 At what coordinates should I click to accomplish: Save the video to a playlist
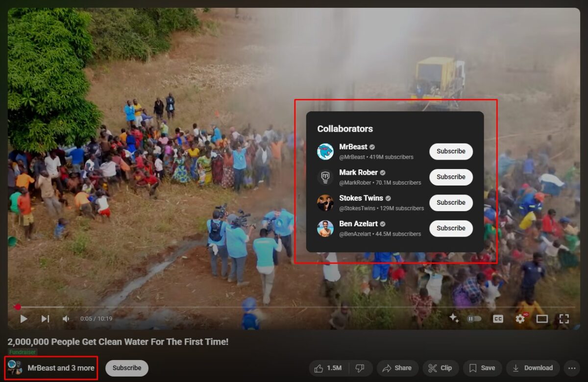click(482, 368)
